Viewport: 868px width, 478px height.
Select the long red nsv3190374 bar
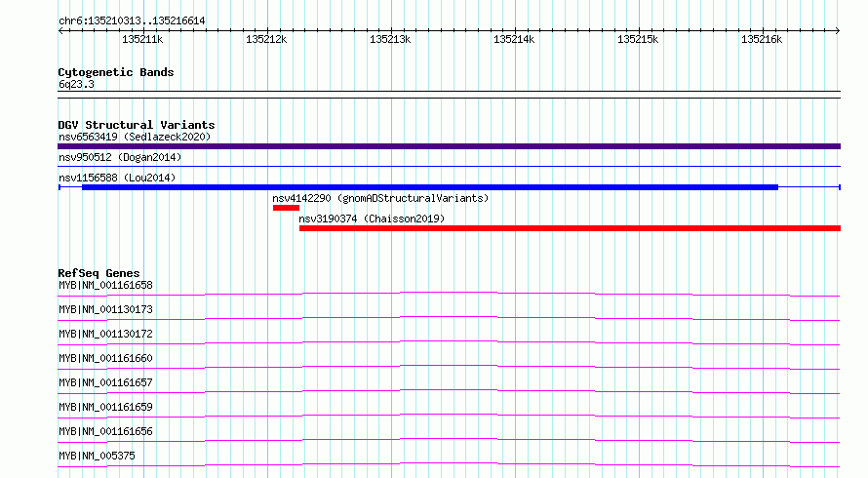571,228
